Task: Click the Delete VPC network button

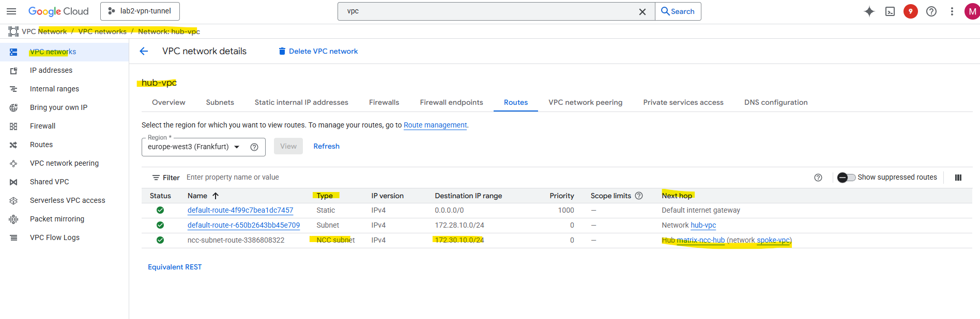Action: [x=318, y=51]
